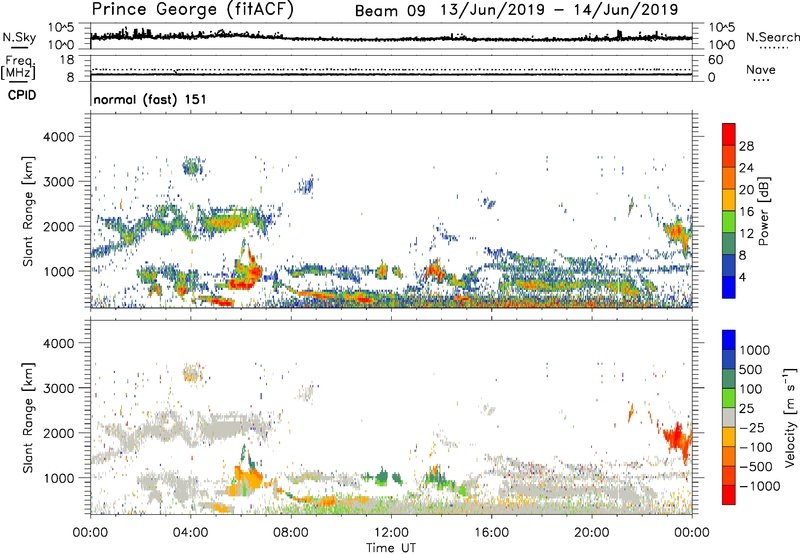Click the 'normal (fast) 151' mode text

150,99
